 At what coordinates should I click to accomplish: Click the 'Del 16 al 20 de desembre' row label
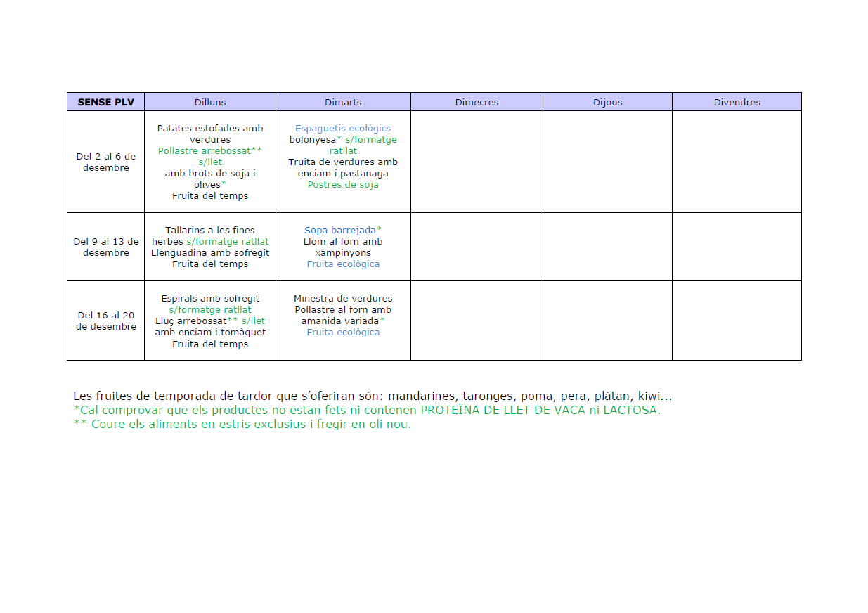click(x=106, y=321)
